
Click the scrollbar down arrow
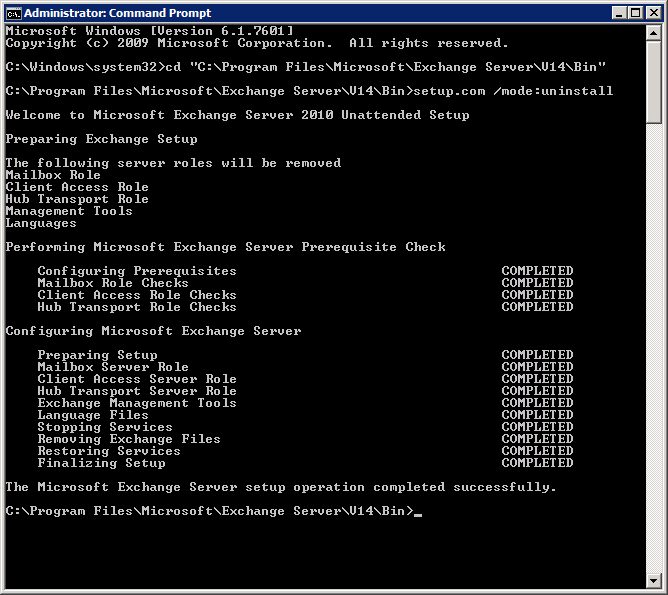click(654, 580)
